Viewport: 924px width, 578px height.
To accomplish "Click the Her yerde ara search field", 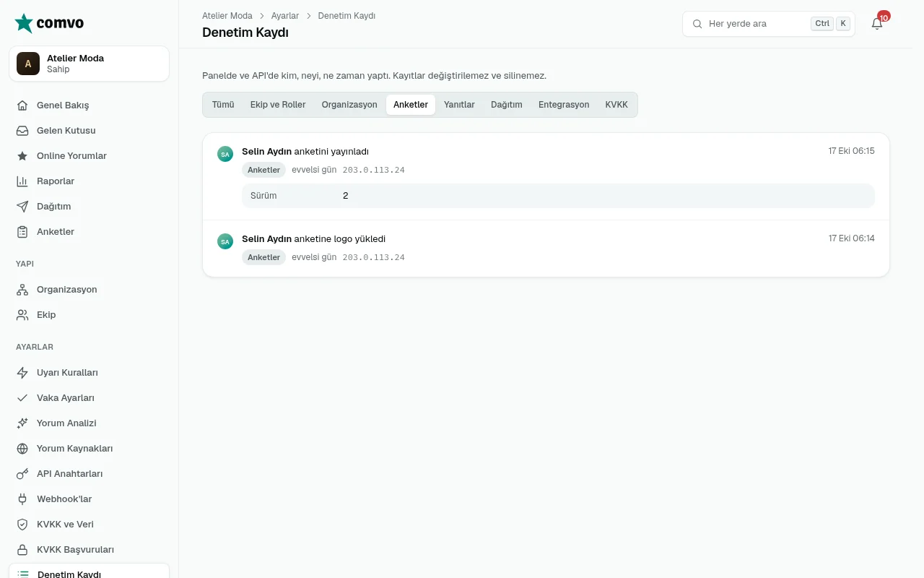I will click(769, 24).
